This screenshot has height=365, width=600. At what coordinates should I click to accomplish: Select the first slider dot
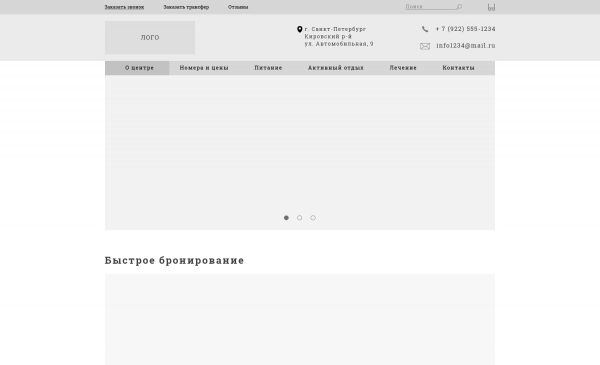[286, 218]
